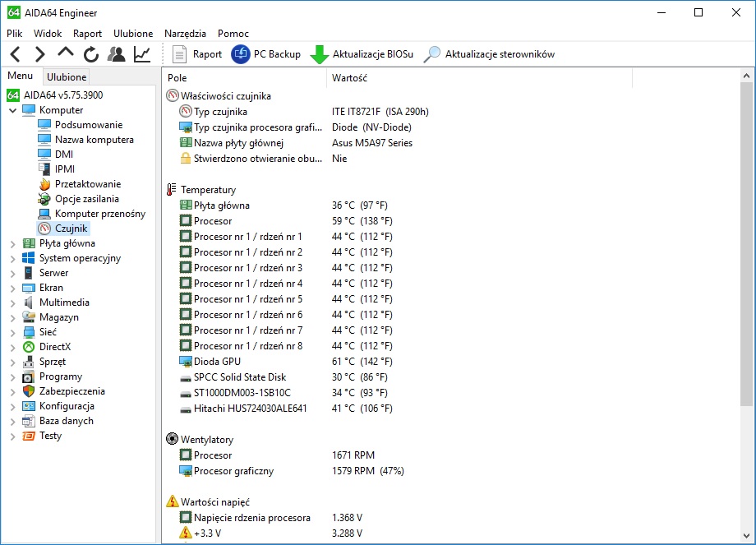Refresh the view using the circular arrow icon

[90, 54]
